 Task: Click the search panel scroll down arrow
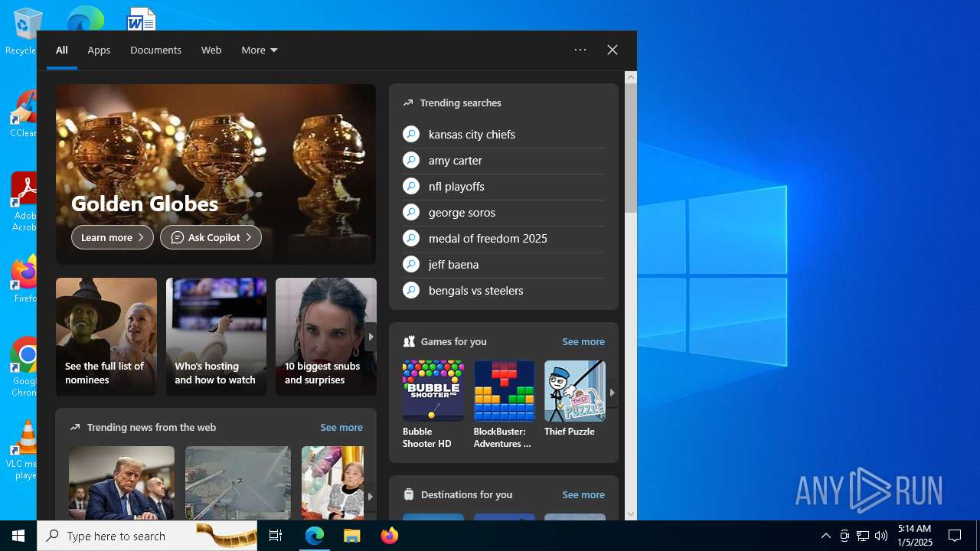coord(631,514)
